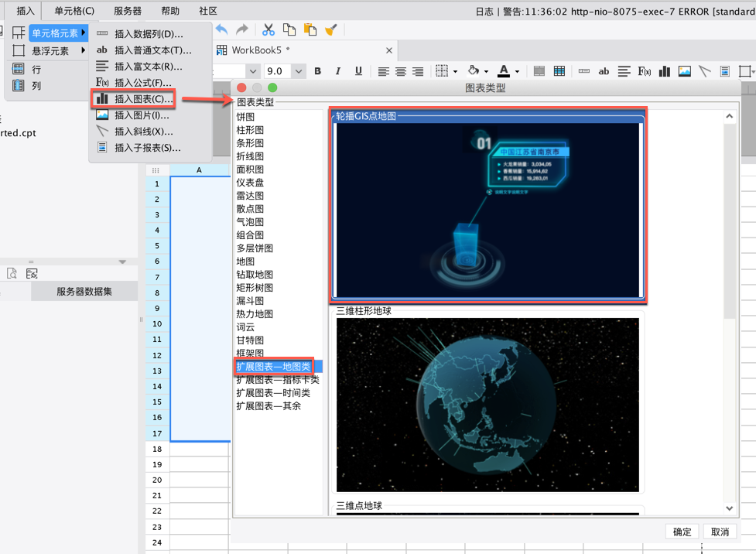
Task: Click the font color swatch with letter A
Action: [x=504, y=71]
